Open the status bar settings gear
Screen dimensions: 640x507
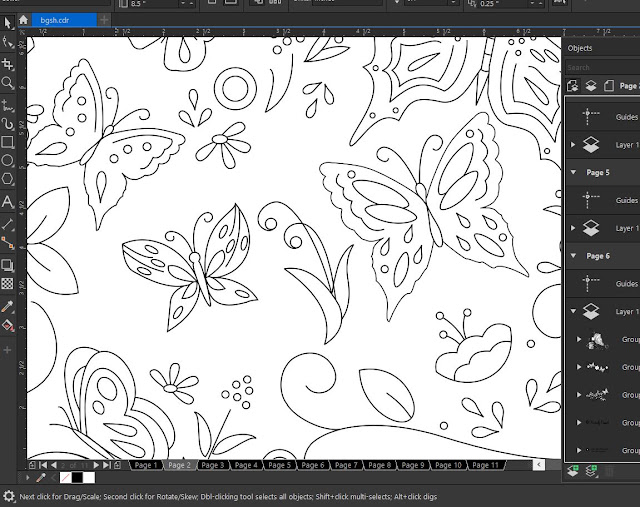pyautogui.click(x=9, y=496)
